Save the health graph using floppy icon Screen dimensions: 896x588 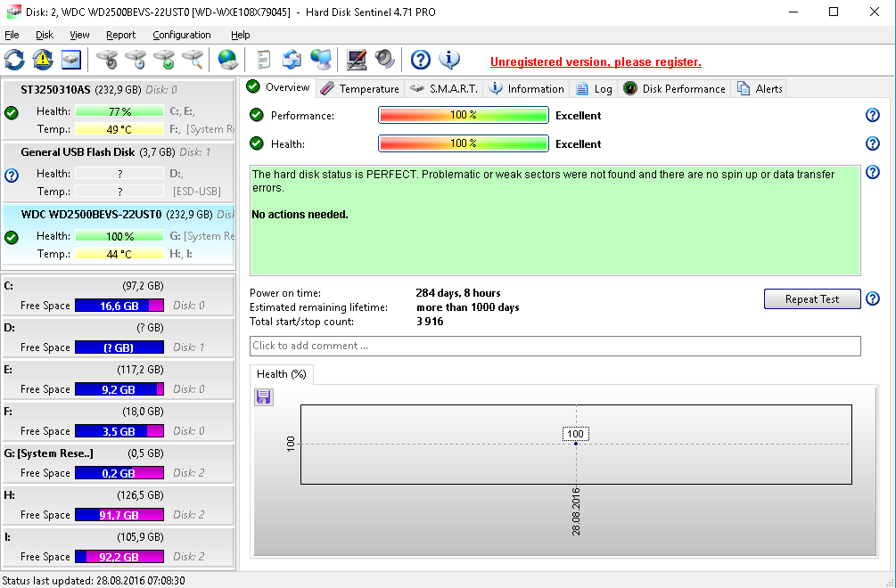click(264, 397)
